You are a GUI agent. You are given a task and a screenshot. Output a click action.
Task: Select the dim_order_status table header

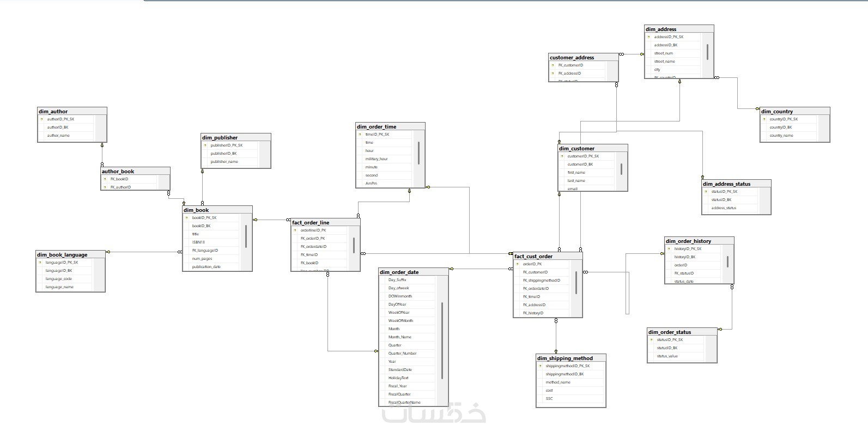pos(682,332)
